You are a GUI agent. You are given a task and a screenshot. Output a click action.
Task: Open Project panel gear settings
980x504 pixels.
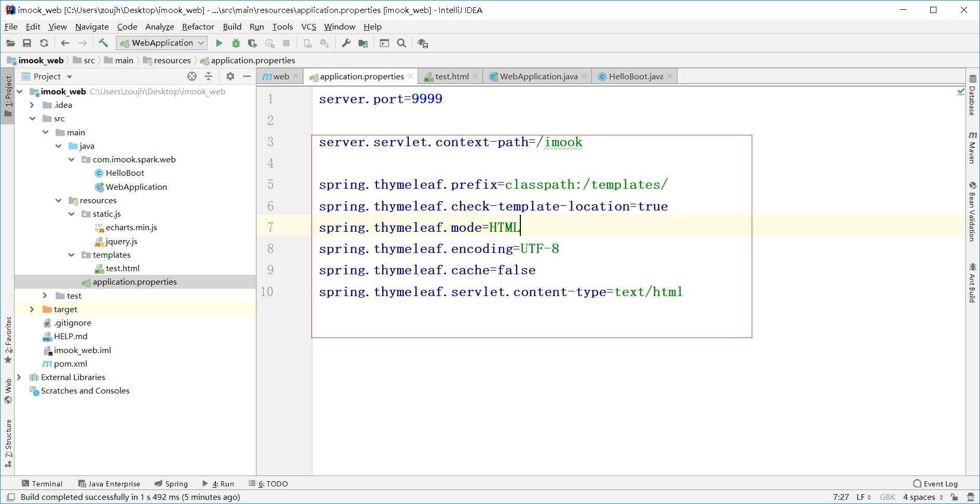[x=230, y=76]
